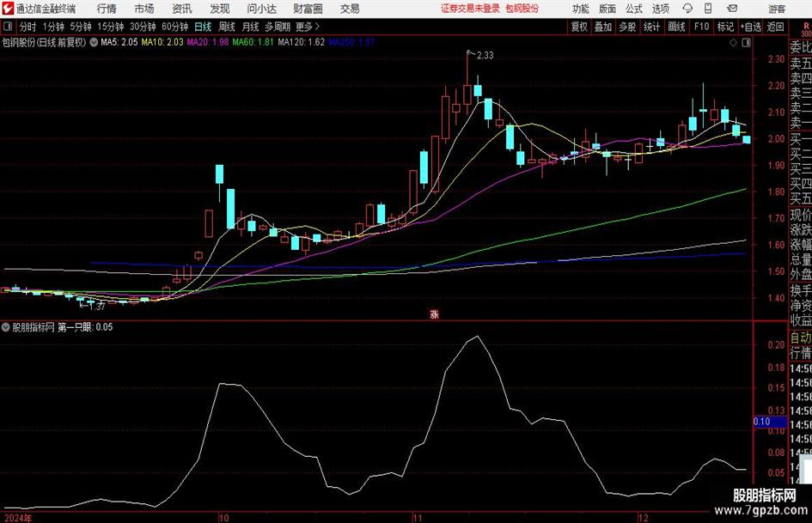
Task: Select the 日线 daily period tab
Action: click(x=203, y=27)
